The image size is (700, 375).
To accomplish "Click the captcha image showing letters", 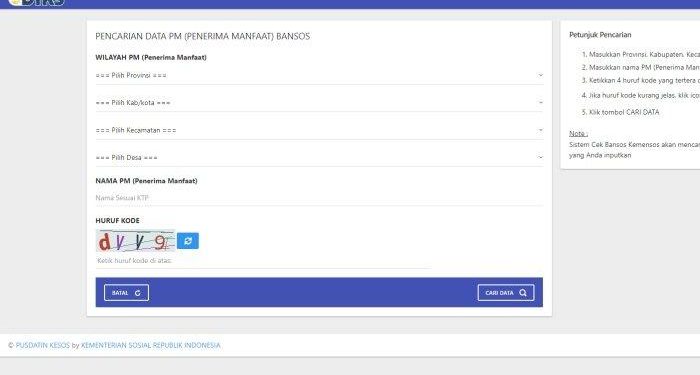I will [135, 241].
